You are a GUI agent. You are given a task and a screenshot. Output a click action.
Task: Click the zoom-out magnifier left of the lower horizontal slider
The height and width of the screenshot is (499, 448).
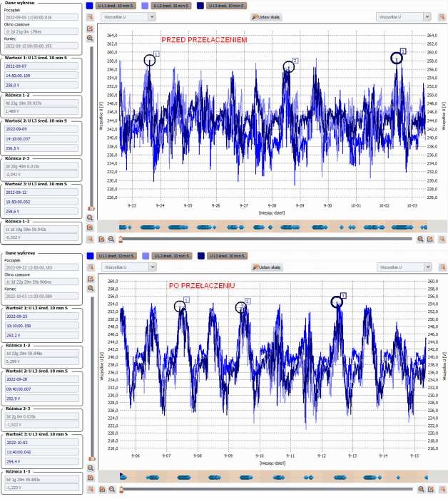pyautogui.click(x=112, y=489)
